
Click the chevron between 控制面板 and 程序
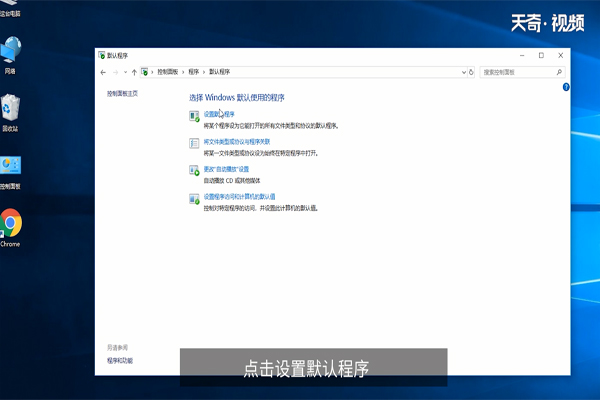tap(183, 72)
